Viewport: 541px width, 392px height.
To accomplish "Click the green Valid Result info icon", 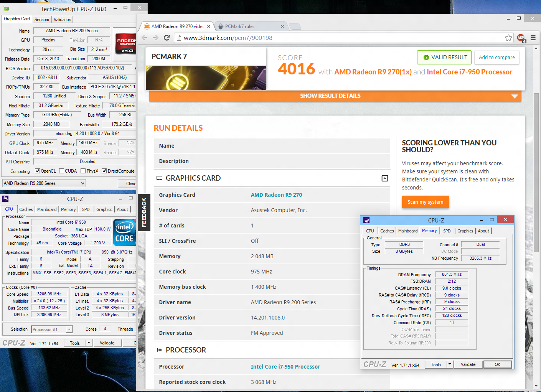I will [426, 58].
